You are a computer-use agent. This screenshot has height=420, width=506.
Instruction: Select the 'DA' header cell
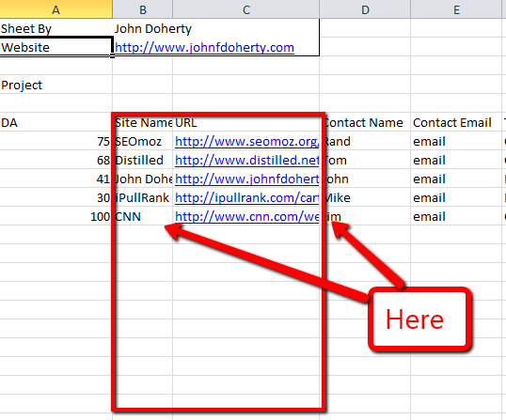pyautogui.click(x=56, y=122)
